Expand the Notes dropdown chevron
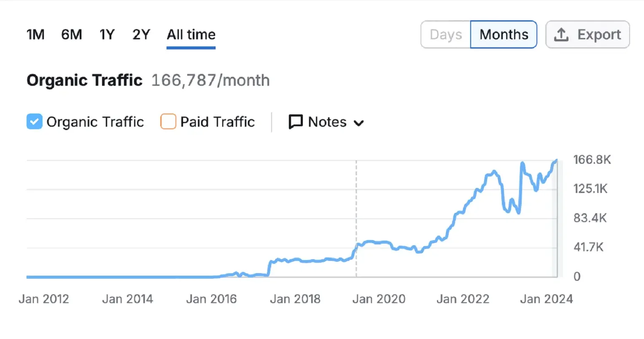Screen dimensions: 644x339 tap(359, 123)
